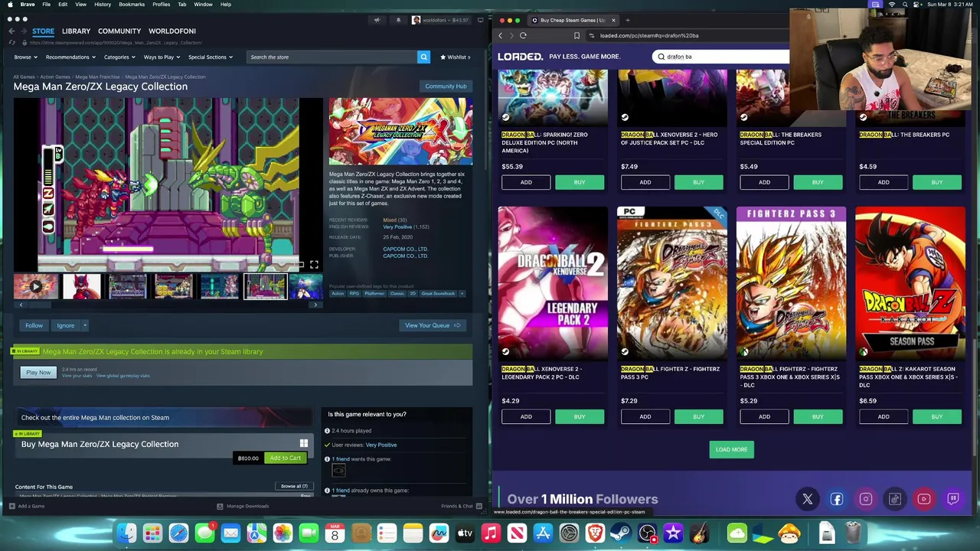Open Loaded's TikTok social icon
The width and height of the screenshot is (980, 551).
tap(894, 499)
